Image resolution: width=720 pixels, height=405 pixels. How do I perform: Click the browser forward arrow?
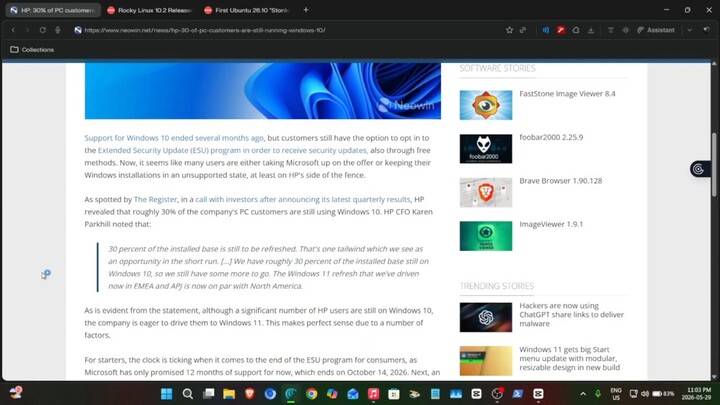[28, 30]
